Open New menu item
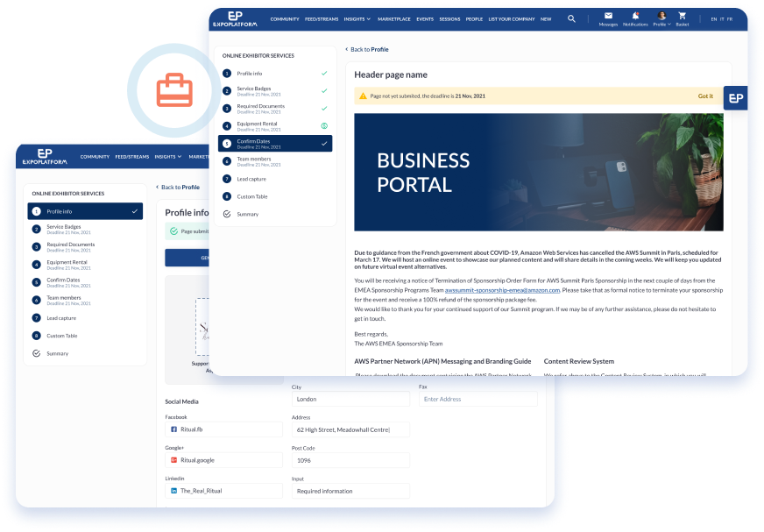This screenshot has height=532, width=764. (x=546, y=19)
